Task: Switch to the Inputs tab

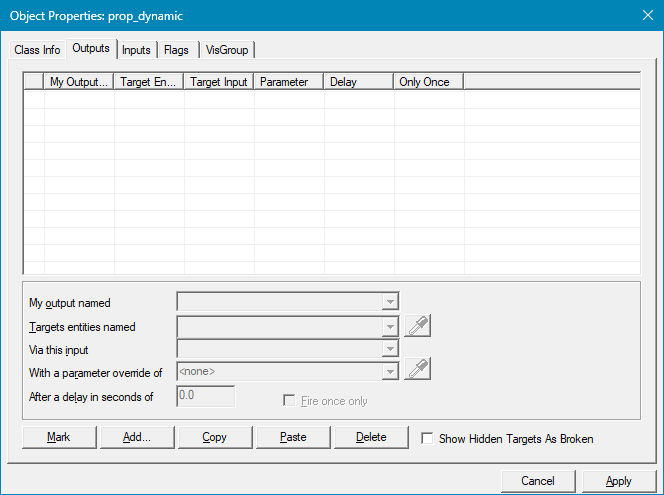Action: click(136, 50)
